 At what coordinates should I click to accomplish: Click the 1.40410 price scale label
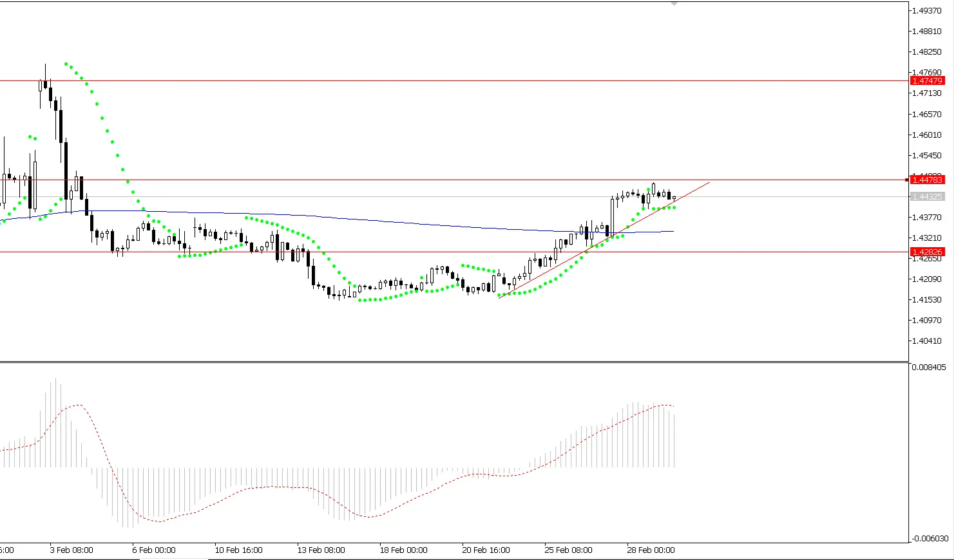pos(926,342)
